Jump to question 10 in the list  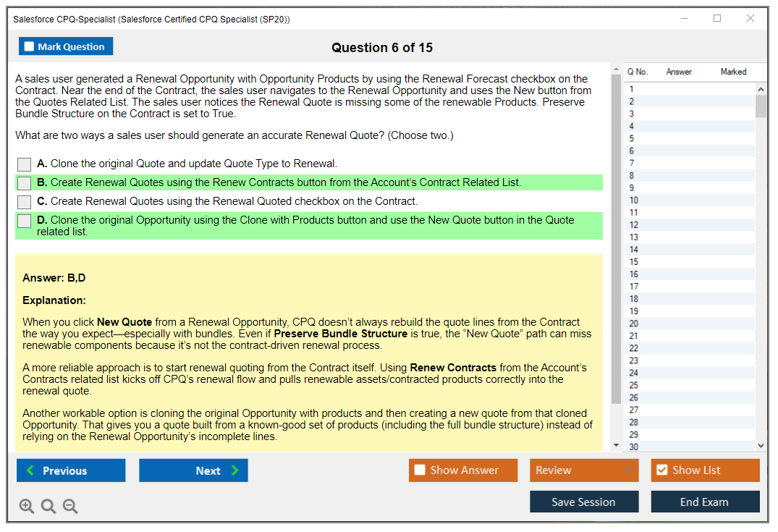click(634, 200)
